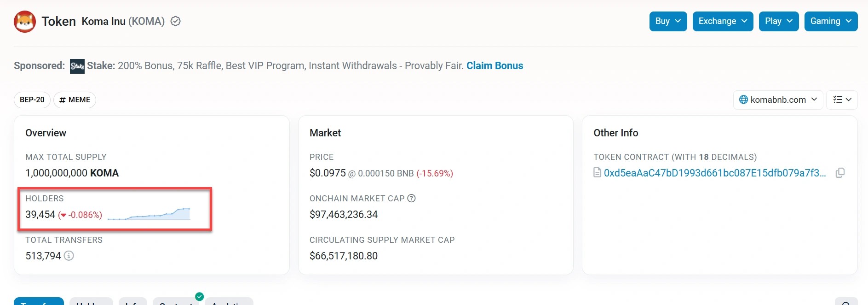Open the checklist options dropdown
The height and width of the screenshot is (305, 868).
(x=842, y=100)
